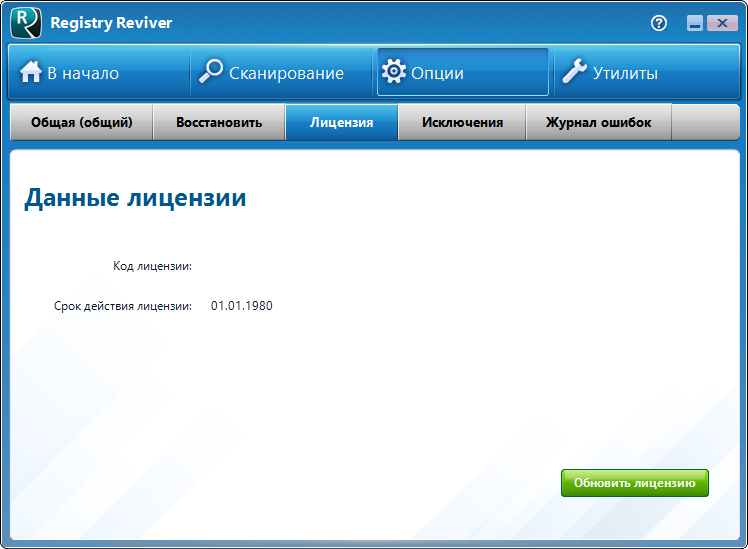
Task: Open the Исключения tab
Action: coord(462,123)
